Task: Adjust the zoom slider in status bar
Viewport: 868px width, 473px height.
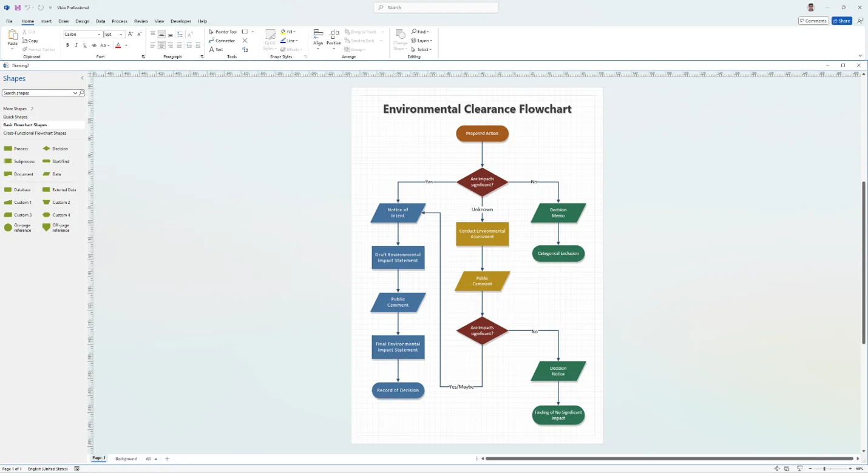Action: (x=824, y=469)
